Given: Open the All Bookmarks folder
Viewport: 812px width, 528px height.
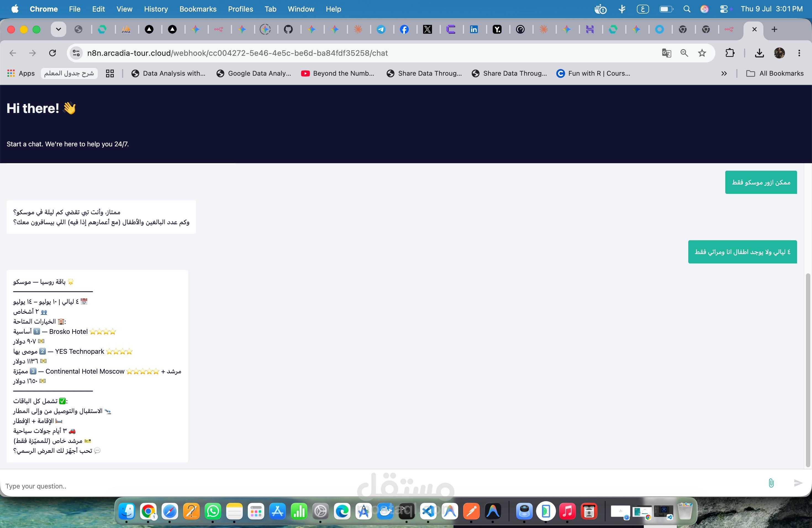Looking at the screenshot, I should (775, 73).
